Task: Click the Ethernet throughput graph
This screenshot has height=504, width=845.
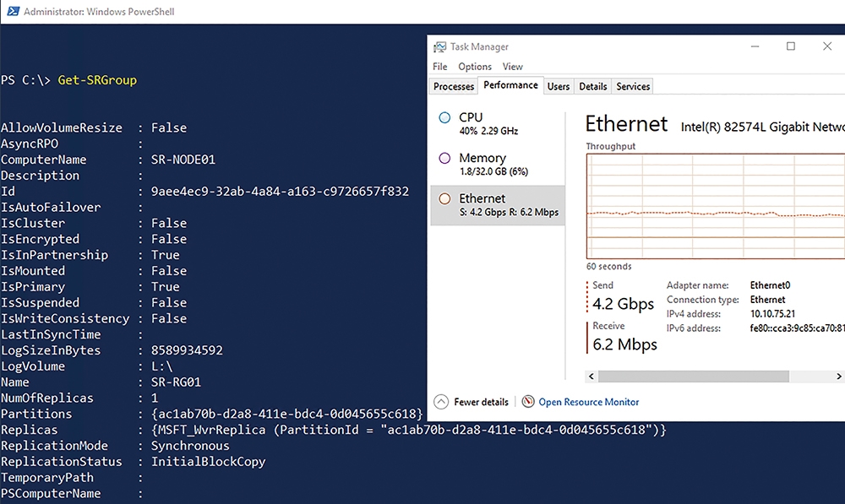Action: pos(716,206)
